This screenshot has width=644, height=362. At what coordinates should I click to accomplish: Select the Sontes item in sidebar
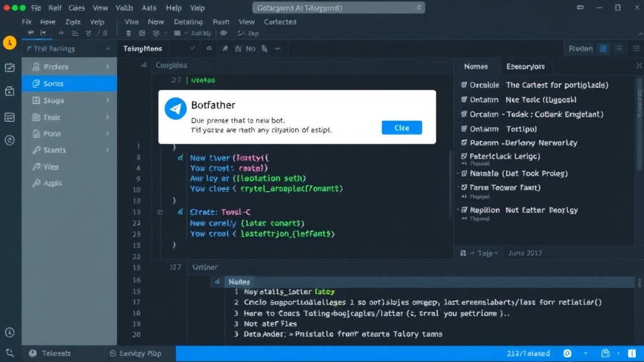point(69,84)
